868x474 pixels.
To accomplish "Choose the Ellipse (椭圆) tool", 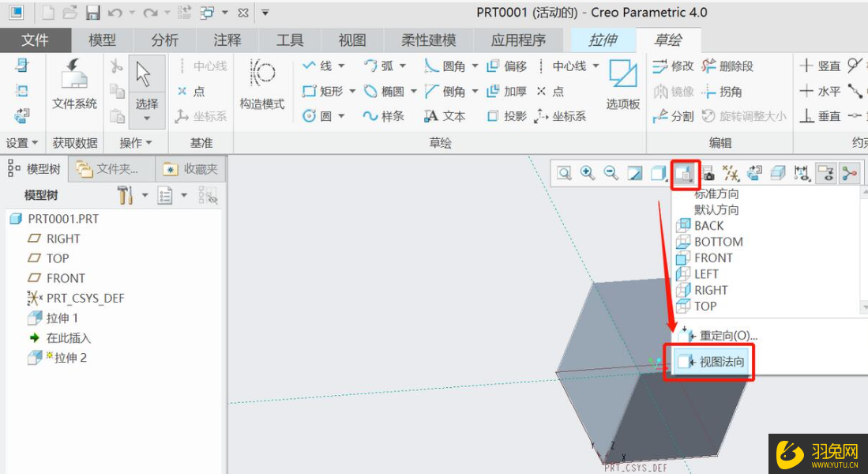I will coord(384,92).
